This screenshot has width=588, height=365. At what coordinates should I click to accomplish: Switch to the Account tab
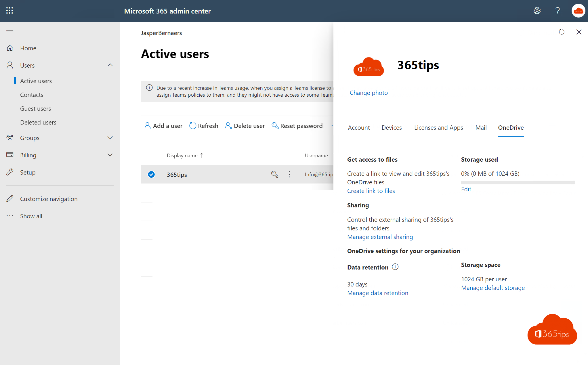point(358,127)
